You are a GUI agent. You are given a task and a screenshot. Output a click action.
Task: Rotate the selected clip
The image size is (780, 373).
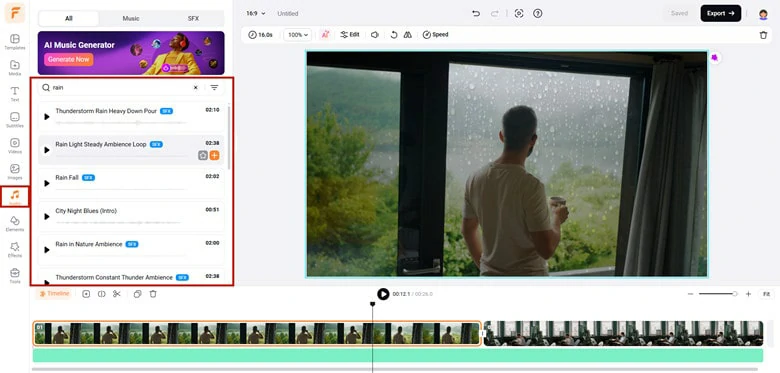pyautogui.click(x=393, y=35)
